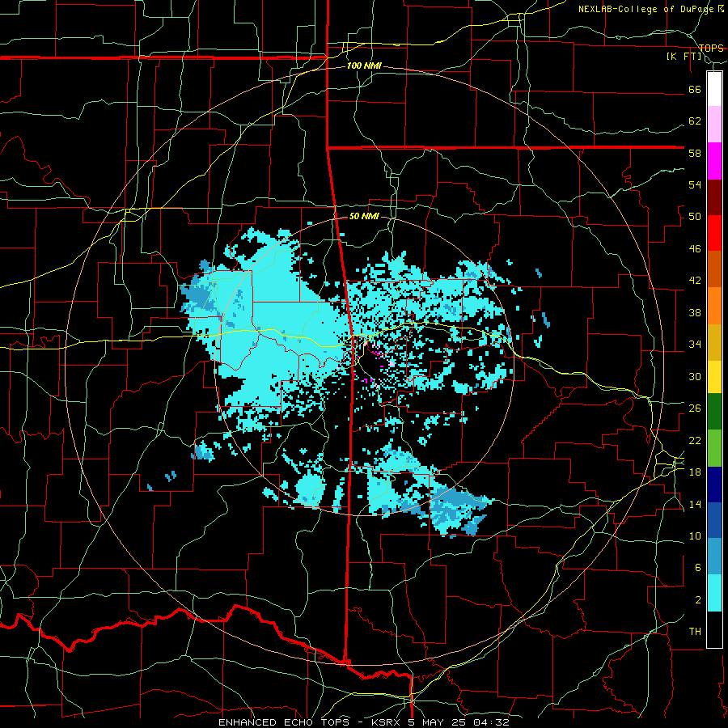Click the 100 NMI range ring label
Screen dimensions: 728x728
[x=364, y=66]
